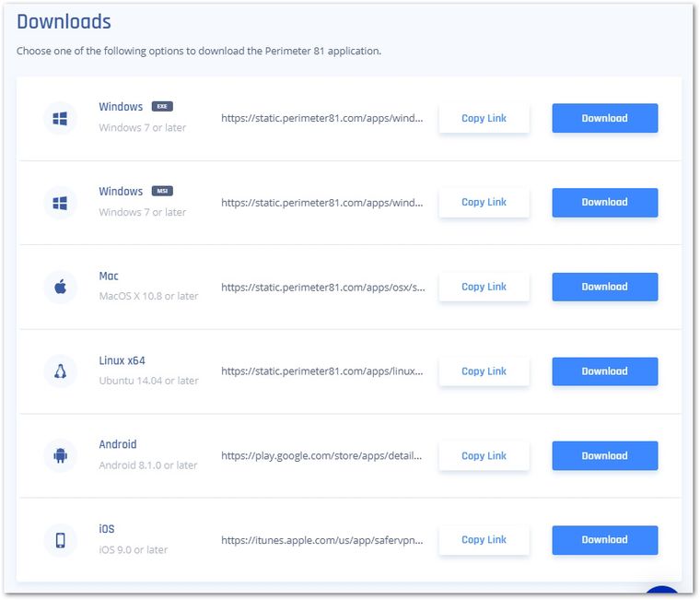Download the Mac application

pyautogui.click(x=604, y=287)
